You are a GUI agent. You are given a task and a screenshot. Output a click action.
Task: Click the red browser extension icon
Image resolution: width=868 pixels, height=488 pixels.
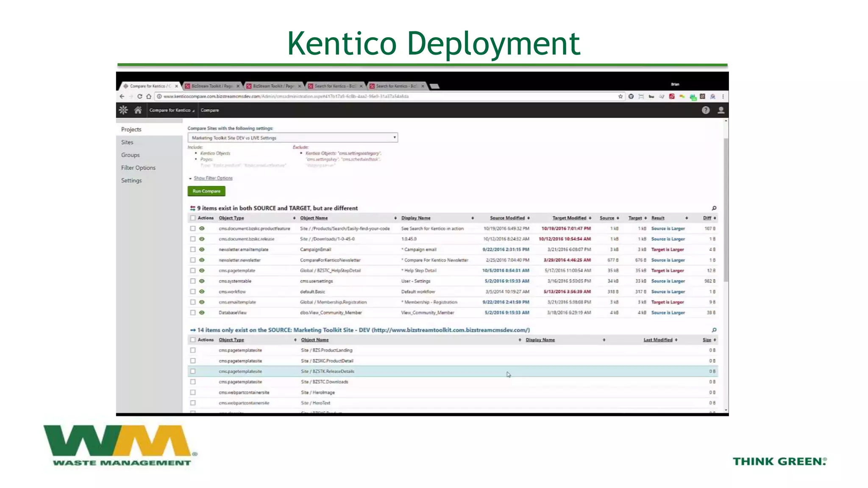click(672, 97)
